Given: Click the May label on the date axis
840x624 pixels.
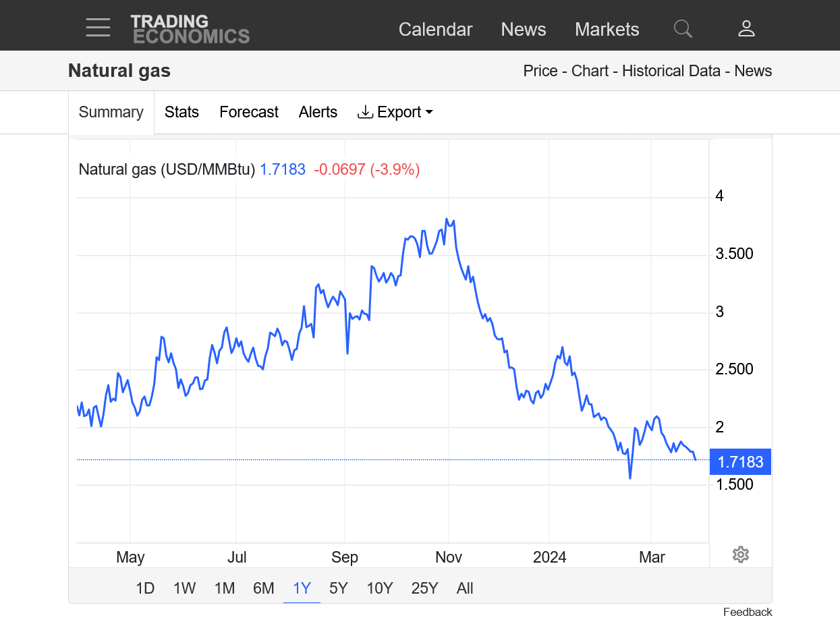Looking at the screenshot, I should click(130, 557).
